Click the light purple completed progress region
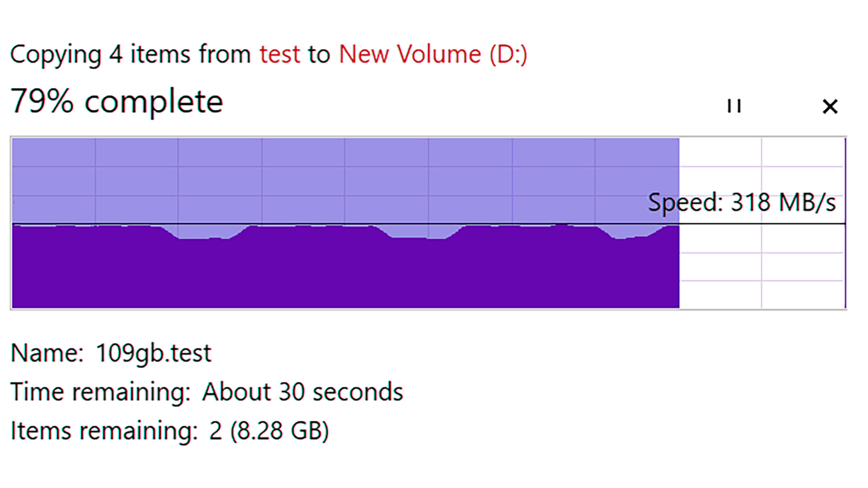This screenshot has height=488, width=868. tap(345, 180)
